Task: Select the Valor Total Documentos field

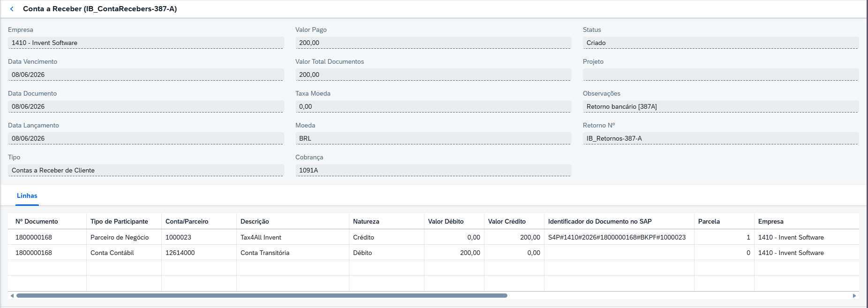Action: point(433,75)
